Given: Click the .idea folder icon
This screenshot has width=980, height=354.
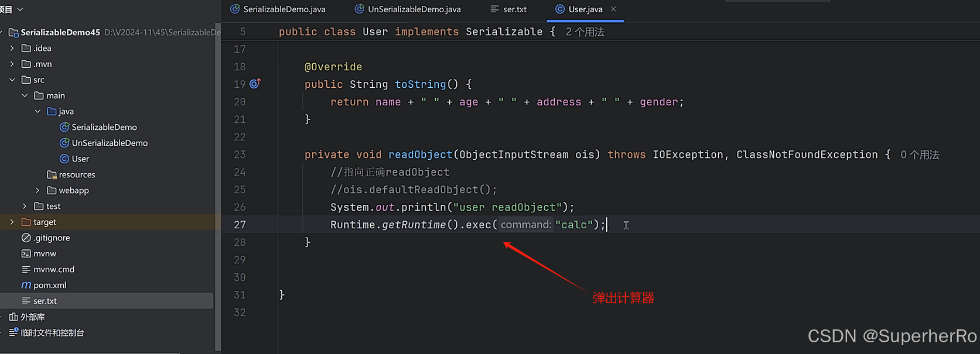Looking at the screenshot, I should point(26,48).
